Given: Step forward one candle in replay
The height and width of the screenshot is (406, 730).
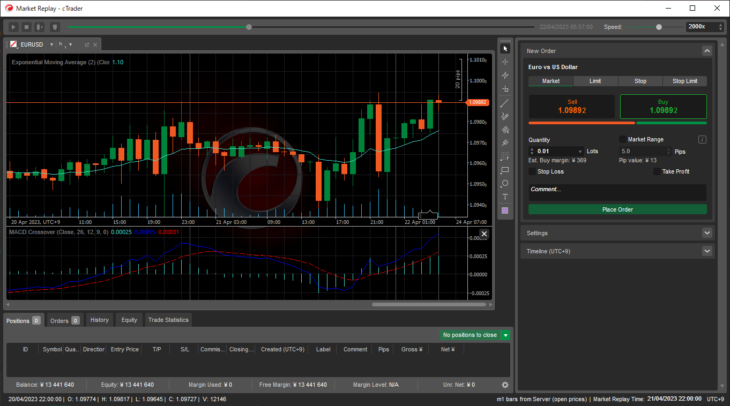Looking at the screenshot, I should coord(40,27).
